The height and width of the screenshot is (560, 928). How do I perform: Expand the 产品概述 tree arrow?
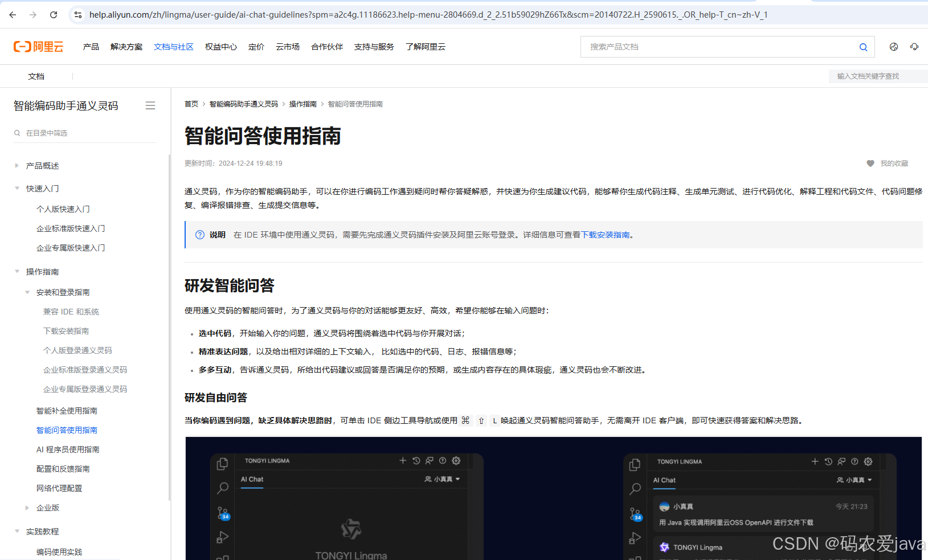coord(17,166)
